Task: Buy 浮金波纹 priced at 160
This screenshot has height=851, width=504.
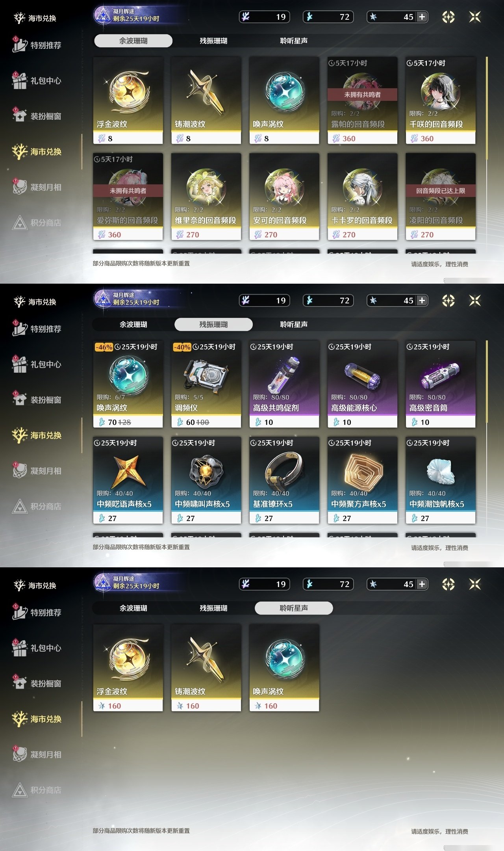Action: (x=128, y=668)
